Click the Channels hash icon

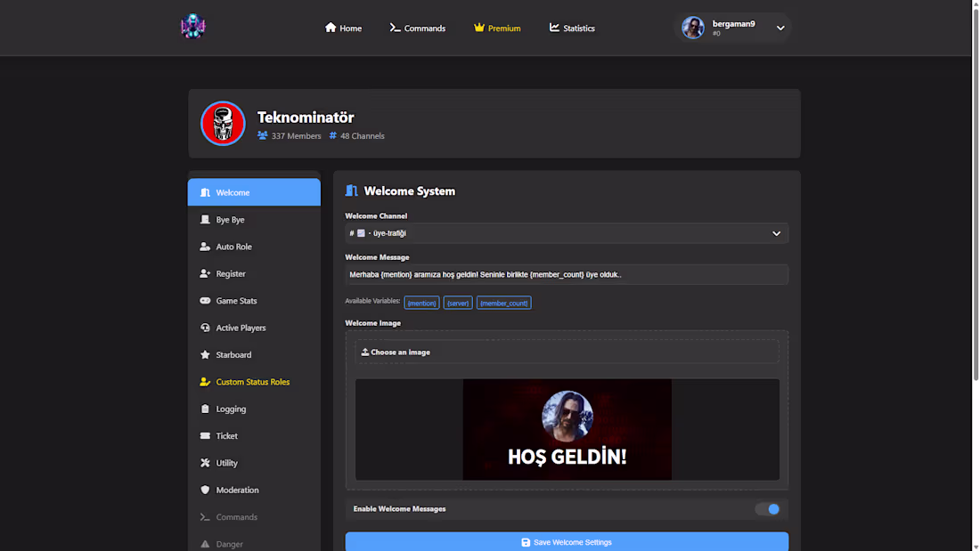(333, 135)
